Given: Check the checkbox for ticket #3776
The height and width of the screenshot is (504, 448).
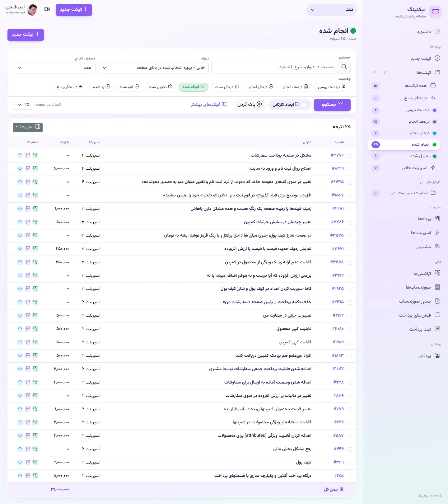Looking at the screenshot, I should [350, 156].
